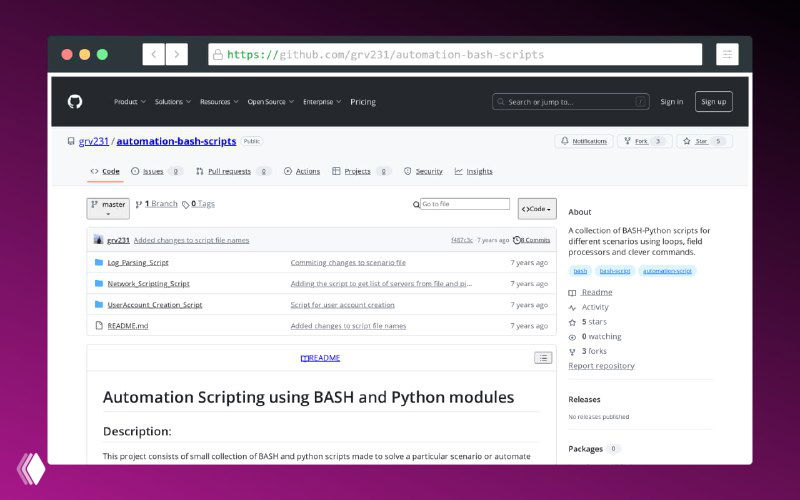
Task: Click the book icon beside Readme
Action: [x=572, y=293]
